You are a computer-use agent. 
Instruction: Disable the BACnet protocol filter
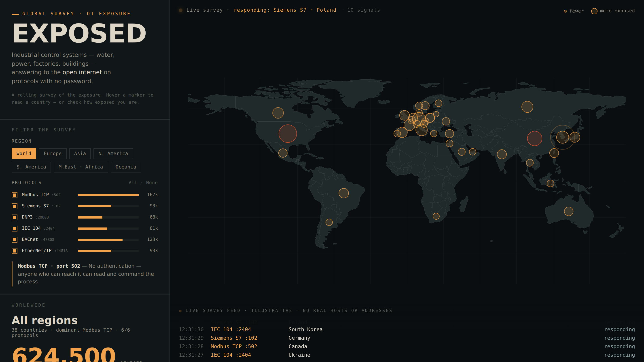[x=15, y=240]
